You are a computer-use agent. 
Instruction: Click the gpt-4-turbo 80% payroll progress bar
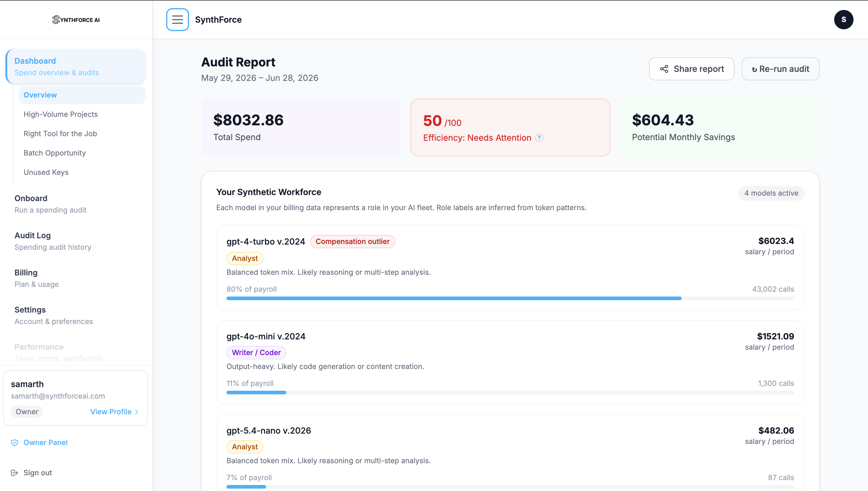coord(510,298)
